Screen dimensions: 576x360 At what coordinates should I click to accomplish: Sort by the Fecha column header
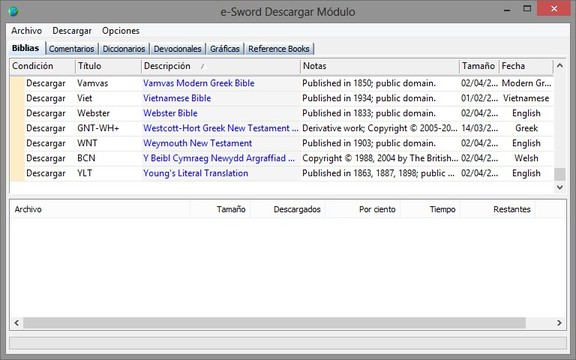[x=526, y=66]
